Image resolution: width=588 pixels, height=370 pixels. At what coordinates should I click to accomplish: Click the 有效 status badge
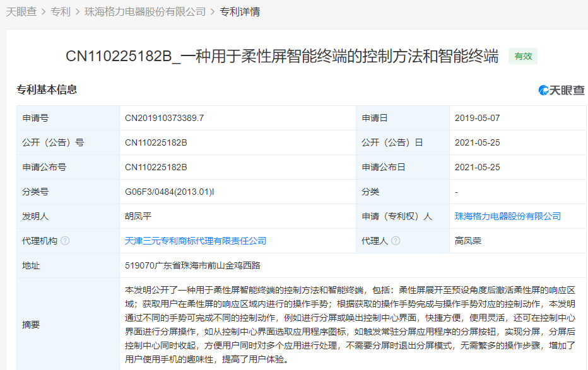523,56
